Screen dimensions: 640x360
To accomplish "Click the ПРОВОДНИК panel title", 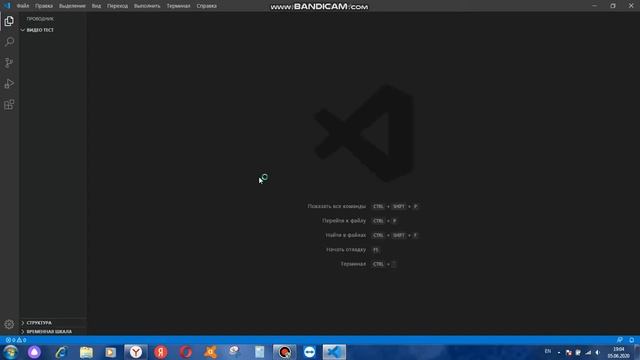I will [40, 19].
